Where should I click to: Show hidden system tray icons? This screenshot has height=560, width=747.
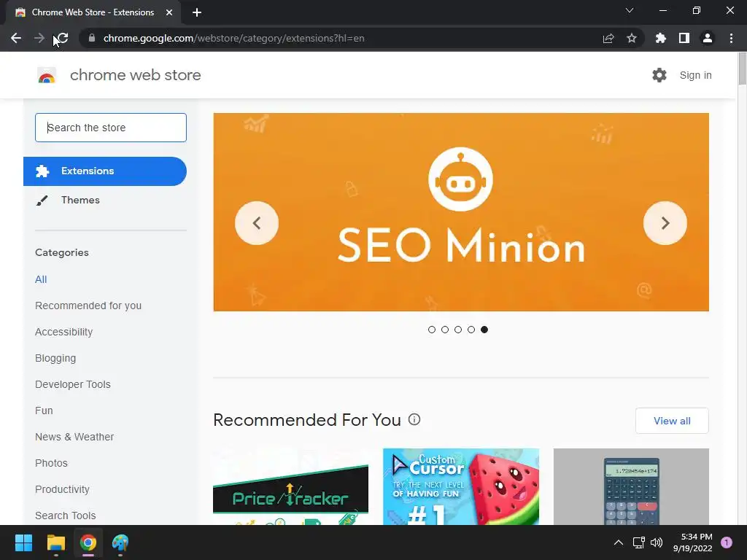click(x=619, y=542)
